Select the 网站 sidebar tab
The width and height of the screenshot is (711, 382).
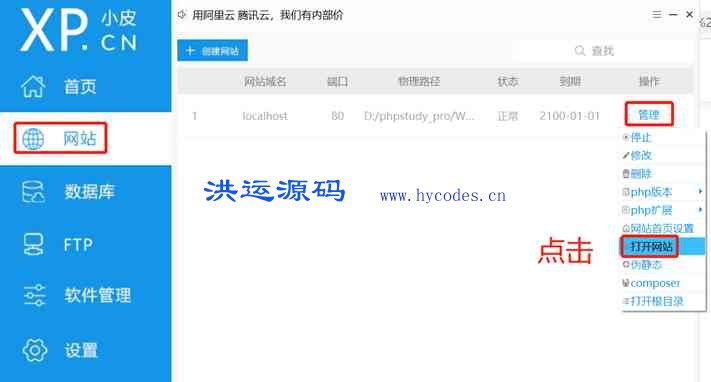tap(86, 138)
